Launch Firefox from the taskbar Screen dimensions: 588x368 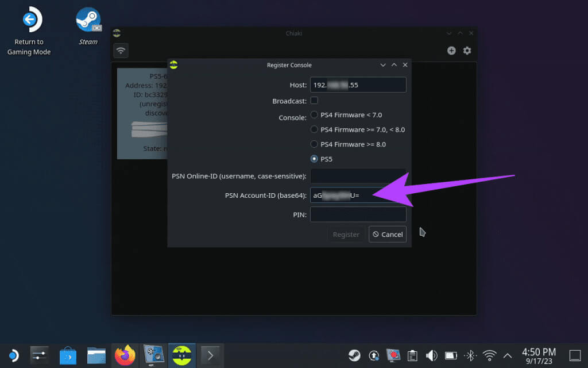click(x=125, y=355)
